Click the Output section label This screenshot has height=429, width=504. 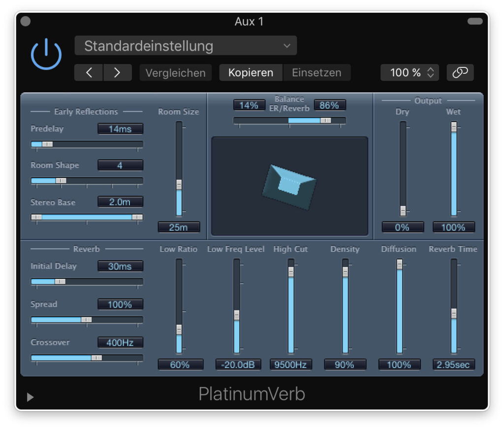428,101
